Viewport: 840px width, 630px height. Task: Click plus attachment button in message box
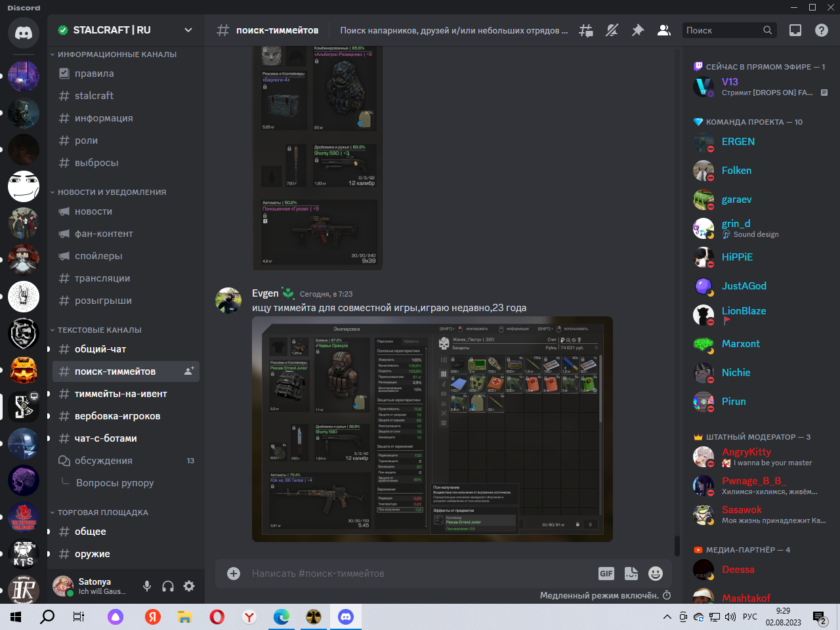(x=234, y=574)
